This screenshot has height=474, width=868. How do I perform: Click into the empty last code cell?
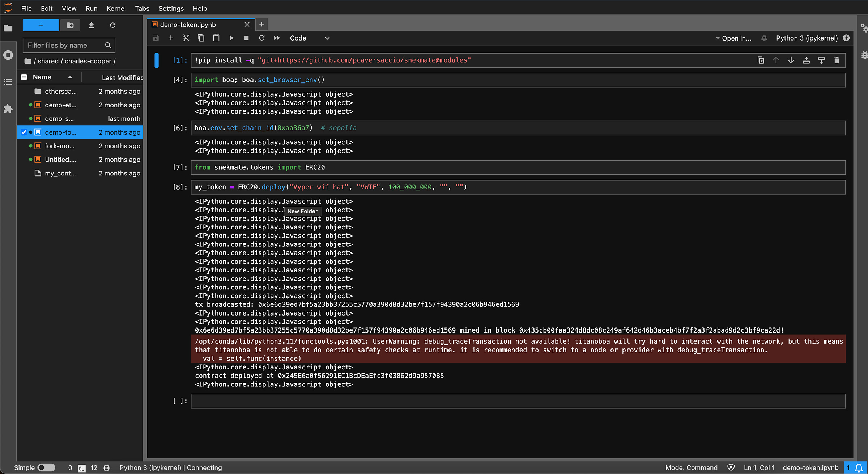[x=518, y=401]
